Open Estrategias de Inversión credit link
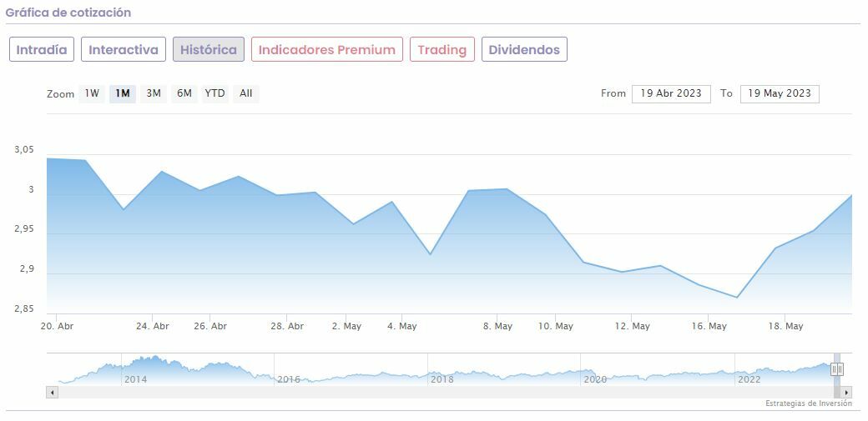This screenshot has height=421, width=868. pyautogui.click(x=808, y=403)
